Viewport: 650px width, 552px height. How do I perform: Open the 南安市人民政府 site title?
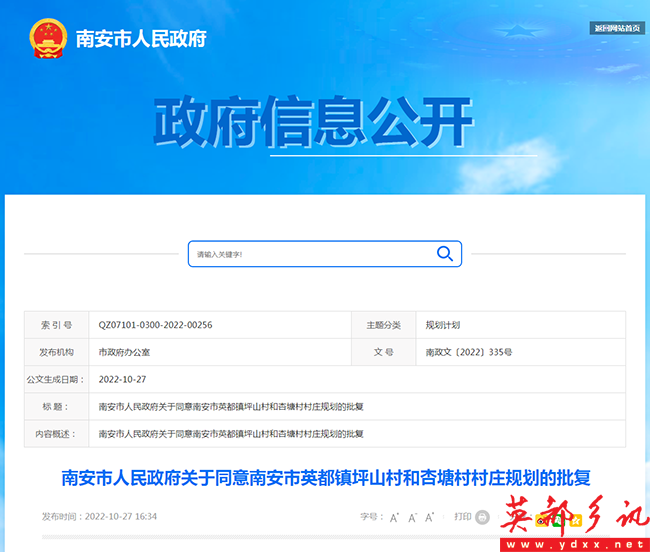point(141,39)
